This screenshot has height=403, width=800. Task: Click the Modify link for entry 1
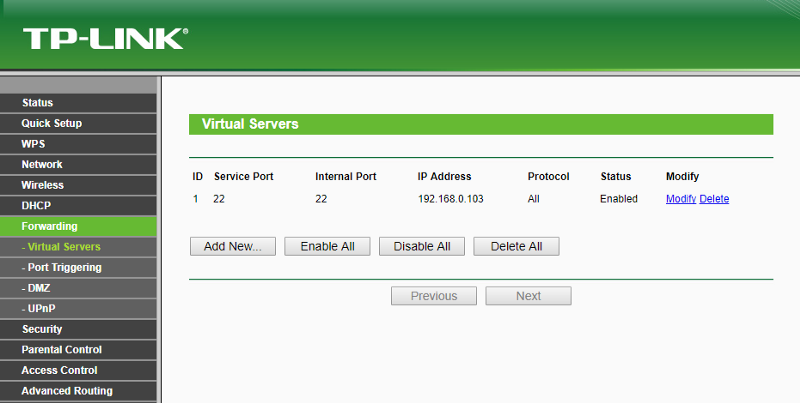point(681,199)
